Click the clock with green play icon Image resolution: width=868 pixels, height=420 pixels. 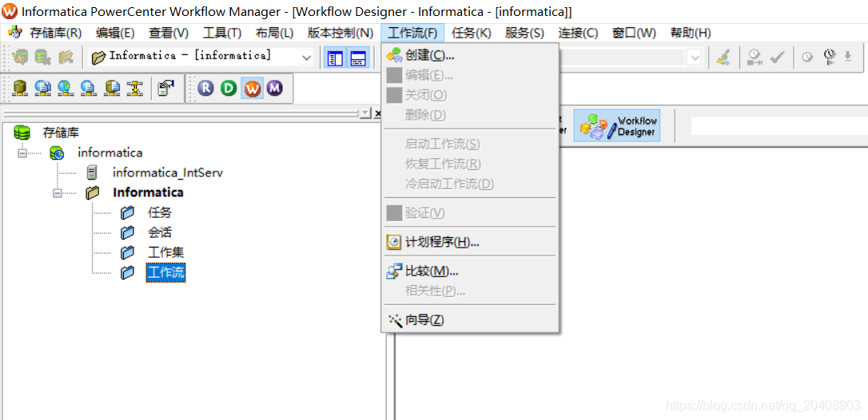tap(828, 57)
